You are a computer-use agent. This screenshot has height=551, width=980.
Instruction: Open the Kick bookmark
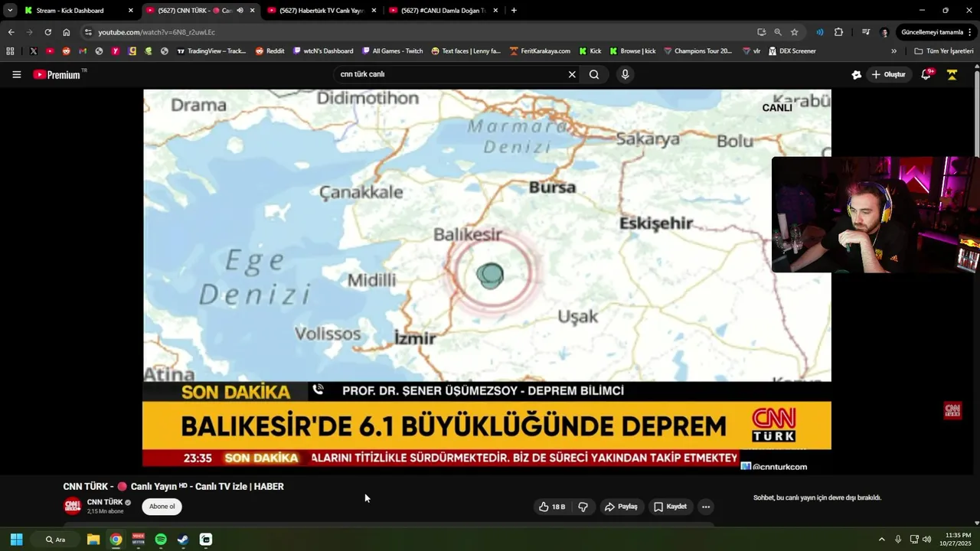590,51
